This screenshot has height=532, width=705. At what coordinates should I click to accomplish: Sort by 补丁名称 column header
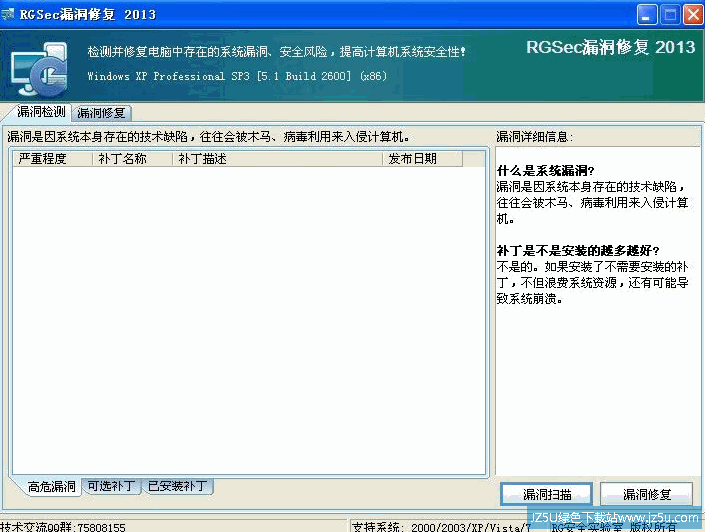[x=132, y=159]
